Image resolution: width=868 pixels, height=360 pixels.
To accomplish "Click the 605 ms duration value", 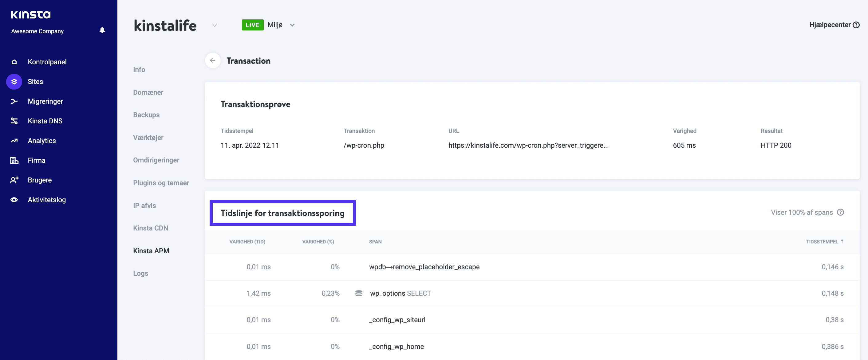I will pyautogui.click(x=684, y=145).
